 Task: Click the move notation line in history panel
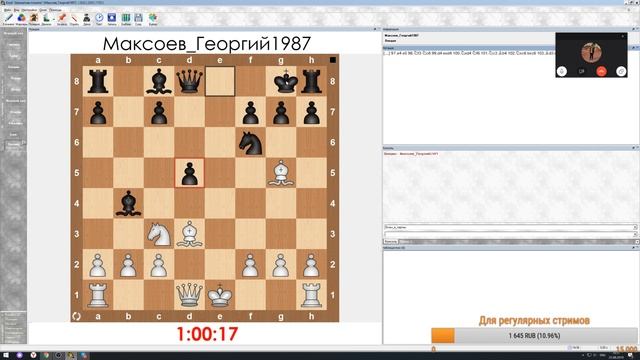pos(469,53)
